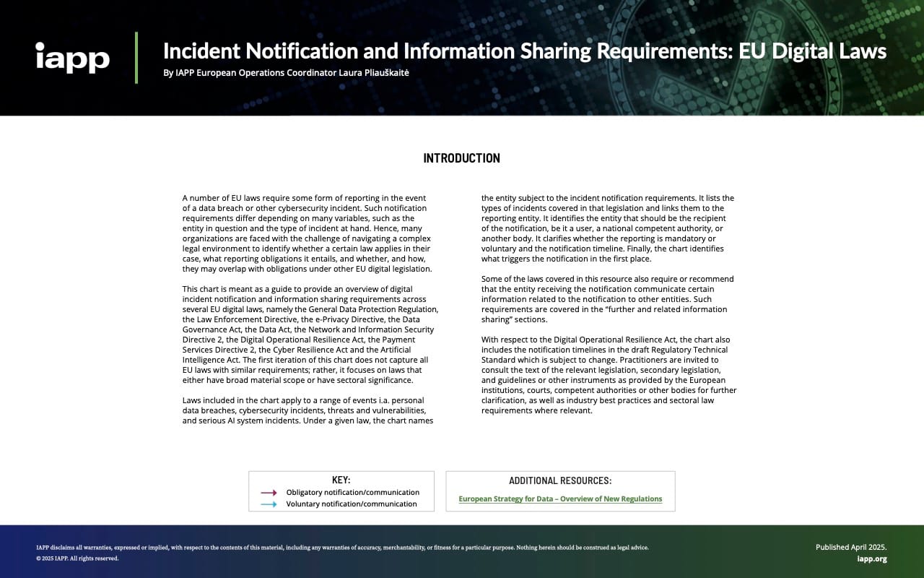Click the author byline for Laura Pliauškaitė
The width and height of the screenshot is (924, 578).
pyautogui.click(x=286, y=72)
